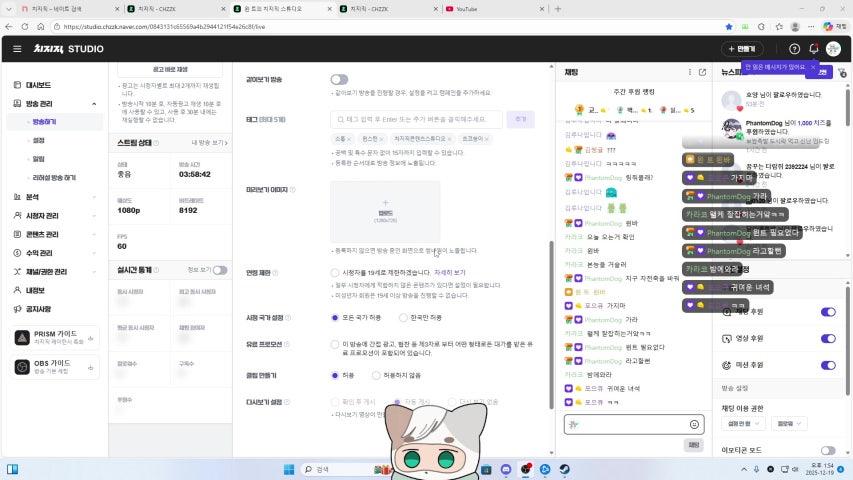Viewport: 853px width, 480px height.
Task: Select 허용하지 않음 for clip creation
Action: pyautogui.click(x=376, y=376)
